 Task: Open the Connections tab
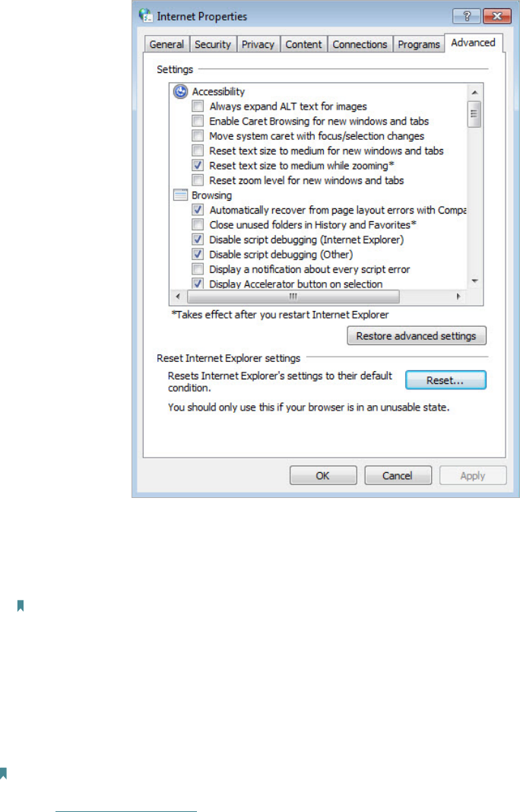tap(360, 45)
